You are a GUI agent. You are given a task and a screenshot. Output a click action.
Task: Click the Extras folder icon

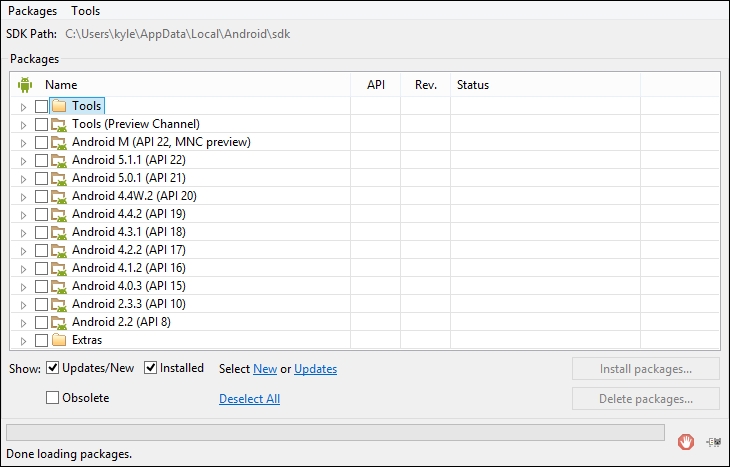[59, 340]
